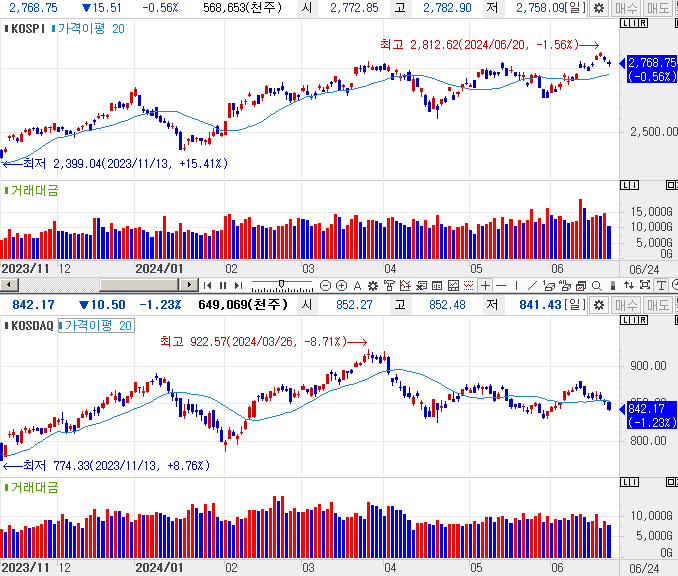Toggle L axis on KOSDAQ price panel

pyautogui.click(x=625, y=320)
